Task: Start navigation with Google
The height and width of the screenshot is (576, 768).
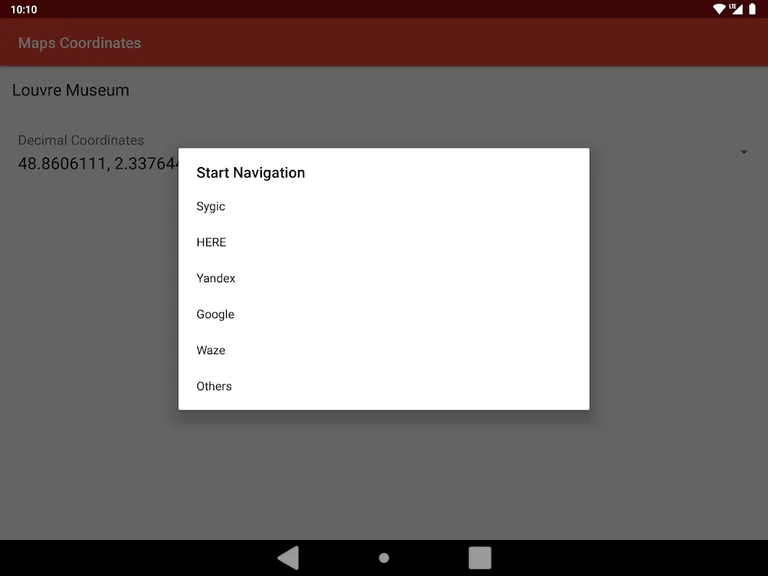Action: tap(215, 314)
